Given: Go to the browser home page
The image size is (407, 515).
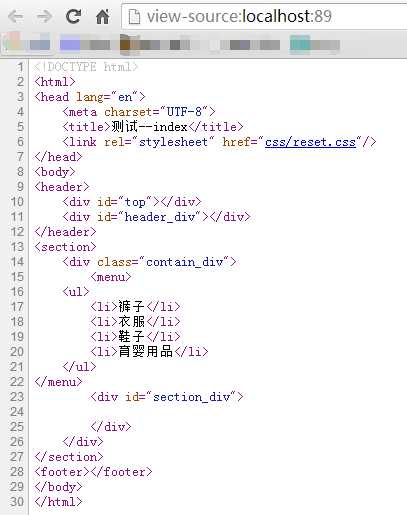Looking at the screenshot, I should (x=102, y=16).
